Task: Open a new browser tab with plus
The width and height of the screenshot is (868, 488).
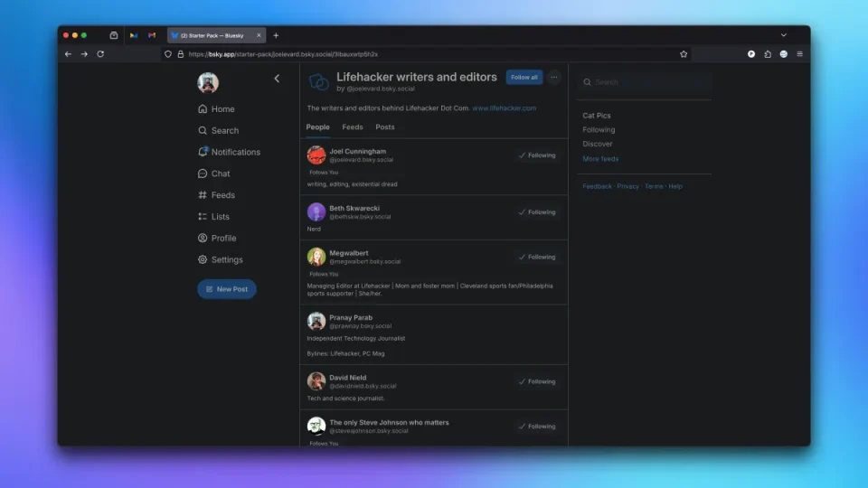Action: pyautogui.click(x=276, y=35)
